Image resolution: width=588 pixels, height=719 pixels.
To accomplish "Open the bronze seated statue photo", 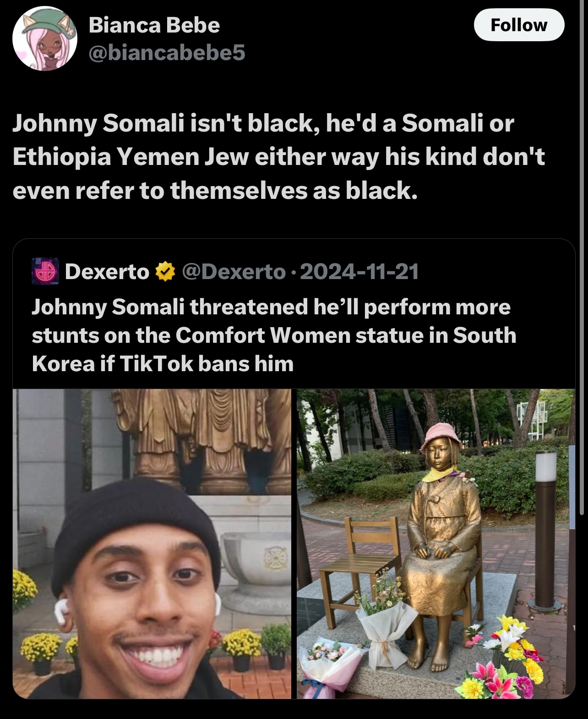I will point(436,543).
